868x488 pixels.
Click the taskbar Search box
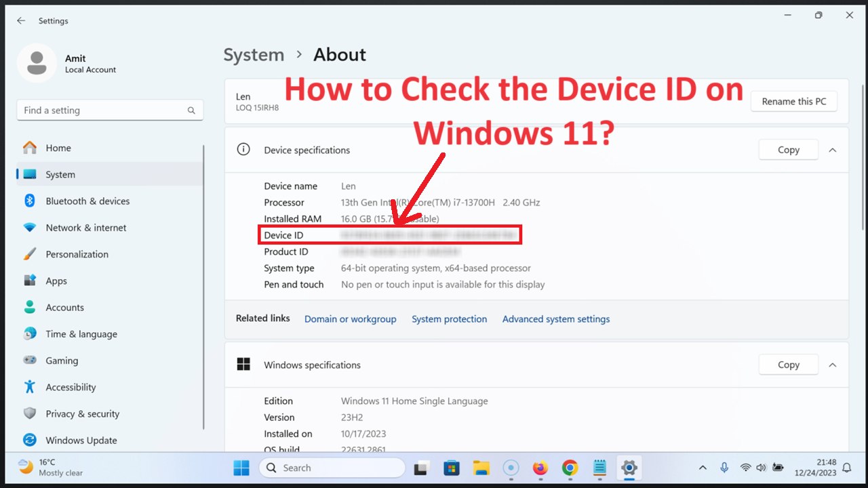[332, 468]
